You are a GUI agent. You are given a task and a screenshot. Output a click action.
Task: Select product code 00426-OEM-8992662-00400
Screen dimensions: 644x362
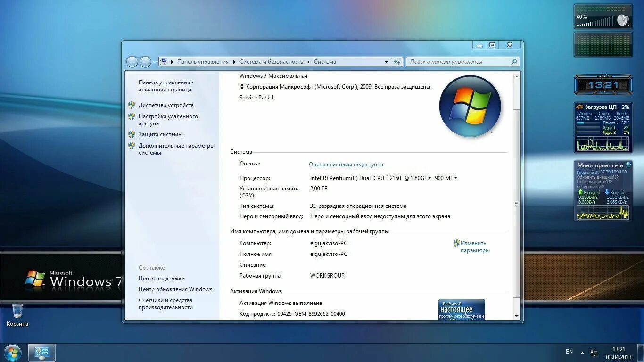click(311, 314)
